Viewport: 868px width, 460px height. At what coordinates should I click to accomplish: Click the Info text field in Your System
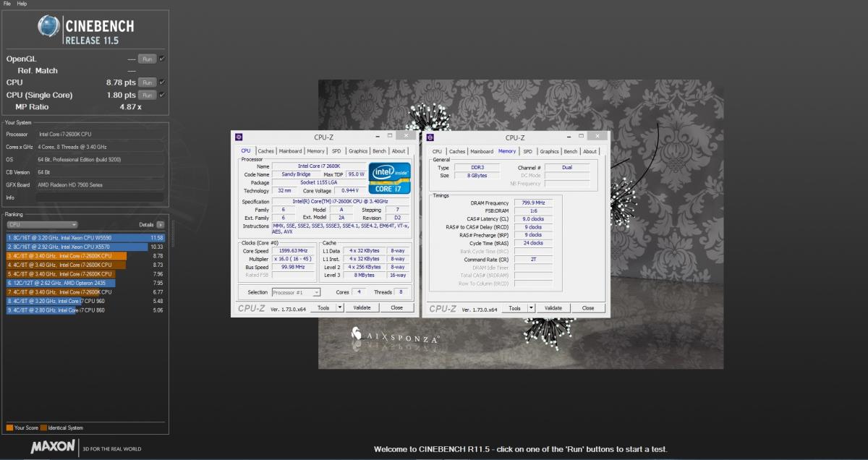click(x=101, y=197)
